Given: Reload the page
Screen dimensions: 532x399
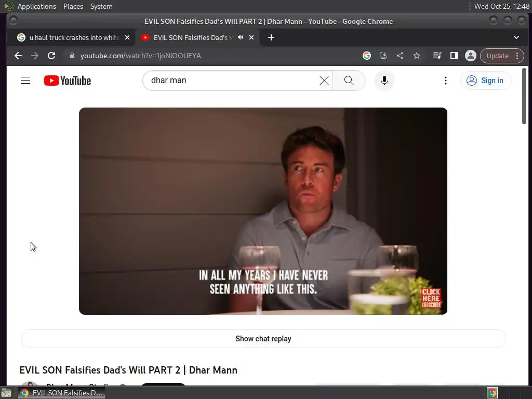Looking at the screenshot, I should coord(51,56).
